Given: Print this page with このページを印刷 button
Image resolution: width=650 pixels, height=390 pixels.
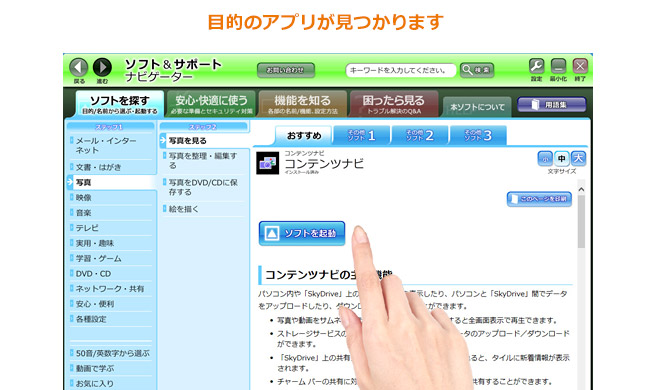Looking at the screenshot, I should point(539,199).
